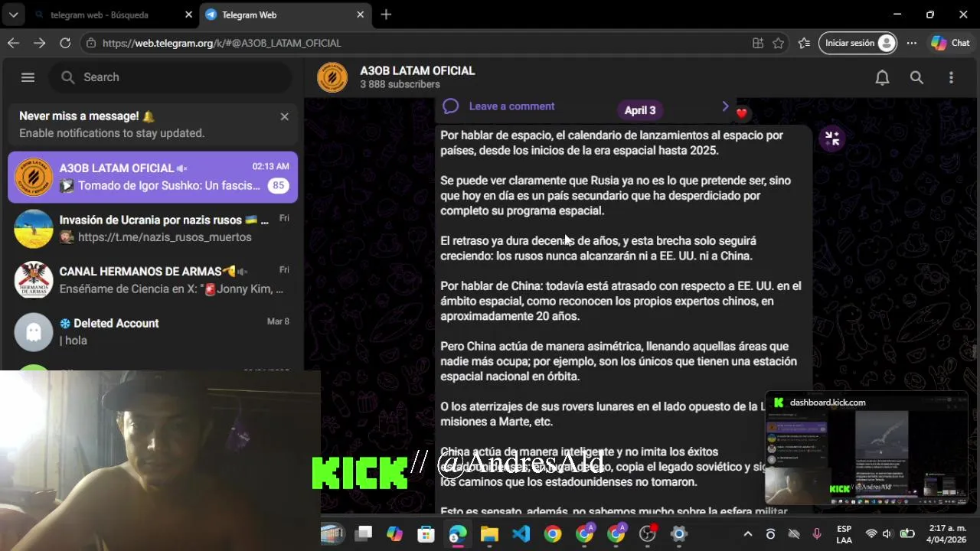Image resolution: width=980 pixels, height=551 pixels.
Task: Open the browser Favorites list icon
Action: pos(804,43)
